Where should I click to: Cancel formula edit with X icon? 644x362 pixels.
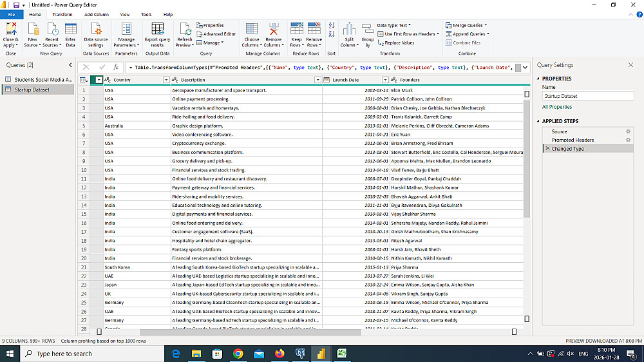coord(86,67)
